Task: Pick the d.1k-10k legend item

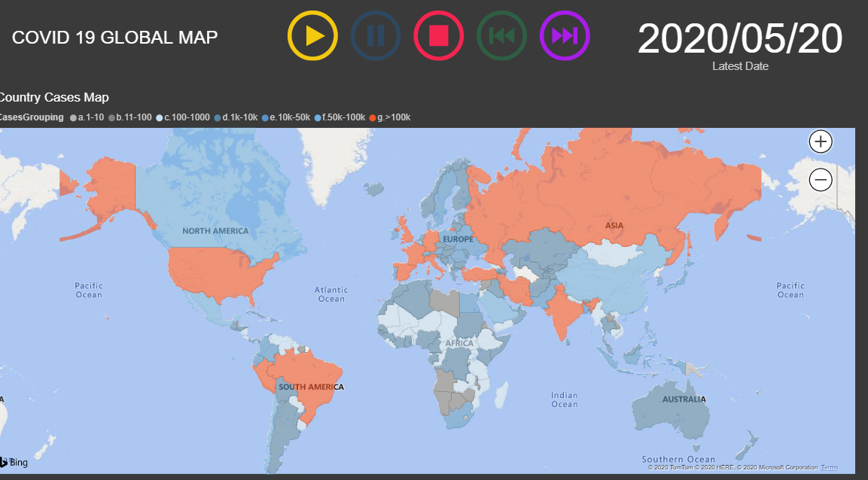Action: point(239,117)
